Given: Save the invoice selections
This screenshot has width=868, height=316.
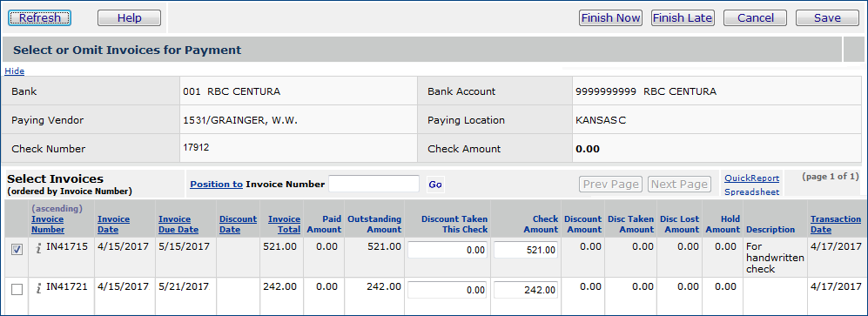Looking at the screenshot, I should 827,17.
